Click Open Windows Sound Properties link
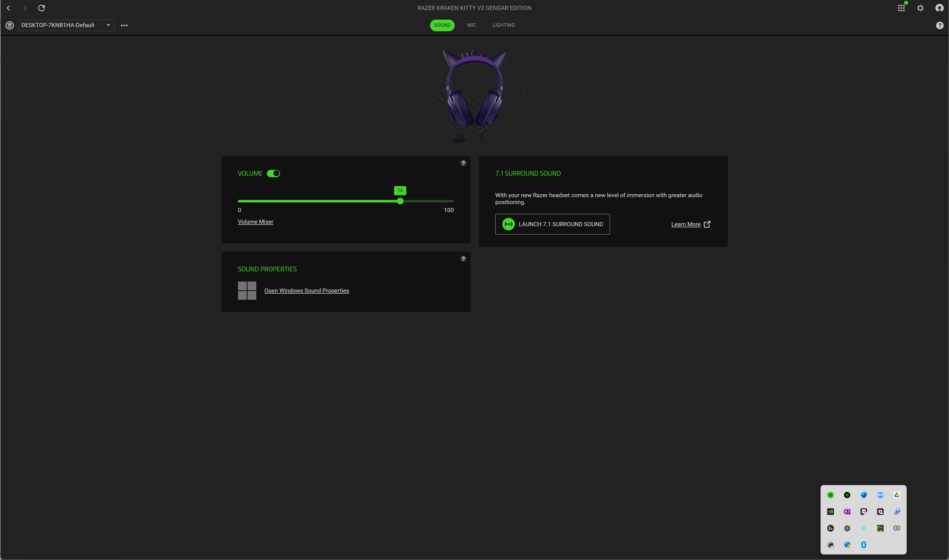The width and height of the screenshot is (949, 560). tap(306, 291)
